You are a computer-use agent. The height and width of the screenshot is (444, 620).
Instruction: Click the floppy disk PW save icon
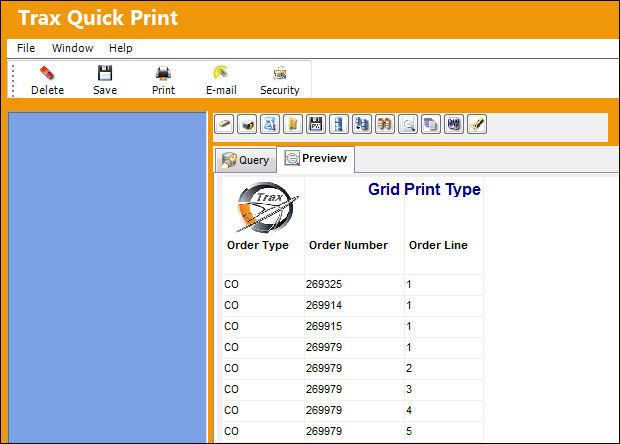(316, 125)
